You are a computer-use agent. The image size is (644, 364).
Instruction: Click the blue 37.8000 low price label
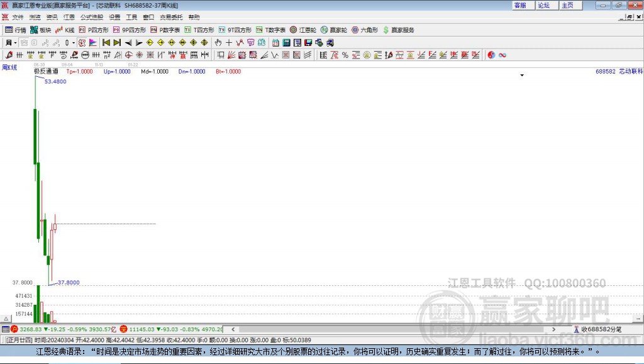[x=69, y=283]
